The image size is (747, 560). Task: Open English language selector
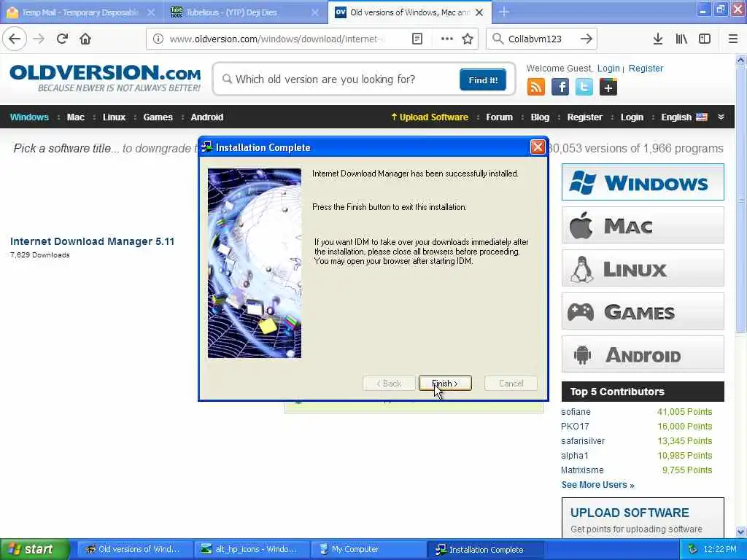pyautogui.click(x=676, y=117)
